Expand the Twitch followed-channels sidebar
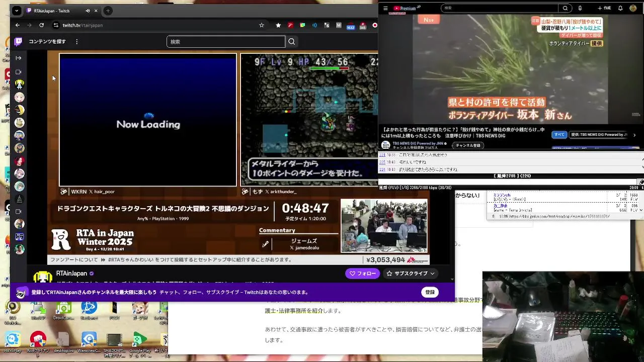644x362 pixels. [x=19, y=58]
